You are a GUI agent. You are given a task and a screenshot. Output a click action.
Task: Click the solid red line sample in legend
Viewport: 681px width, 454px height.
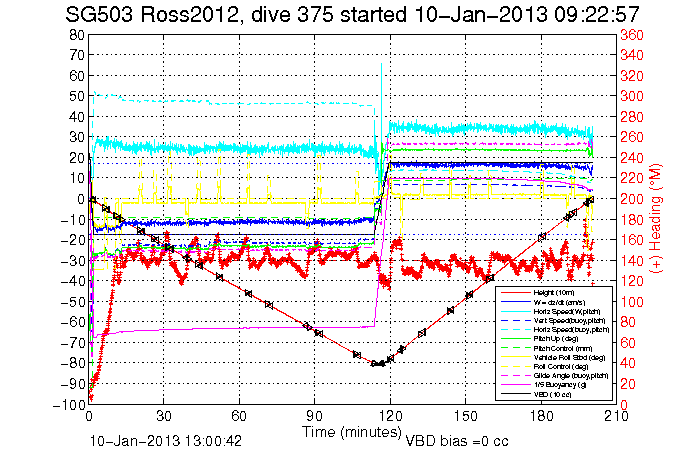(x=515, y=293)
